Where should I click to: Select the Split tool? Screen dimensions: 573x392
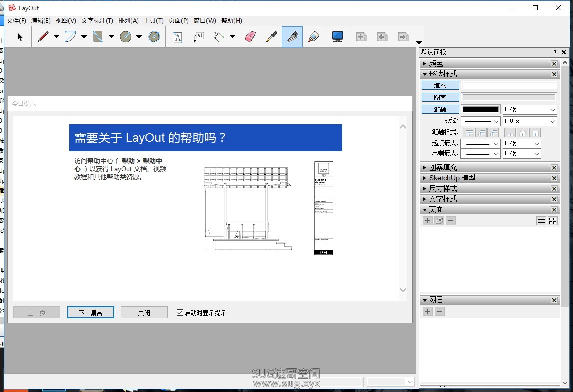click(x=292, y=37)
